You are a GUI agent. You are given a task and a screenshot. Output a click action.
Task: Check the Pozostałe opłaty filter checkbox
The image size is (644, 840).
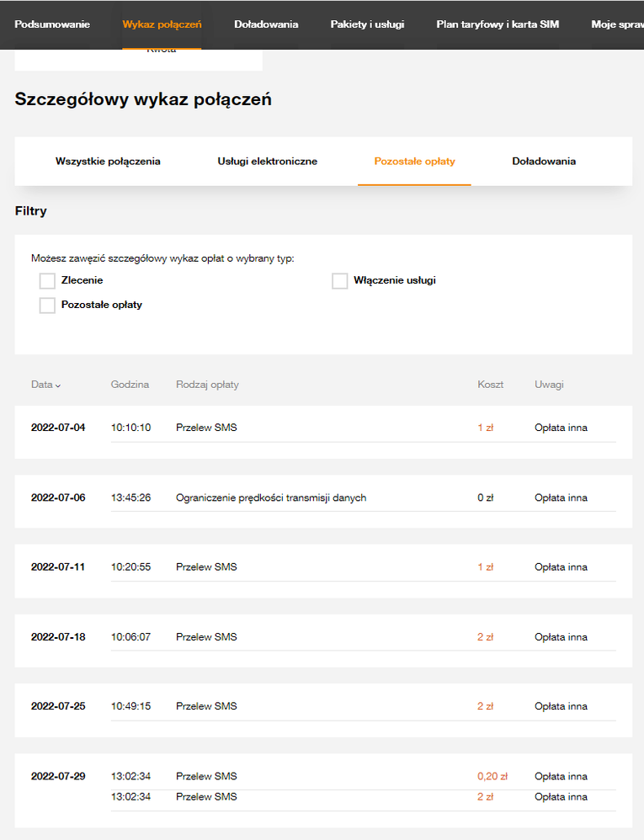(x=47, y=306)
